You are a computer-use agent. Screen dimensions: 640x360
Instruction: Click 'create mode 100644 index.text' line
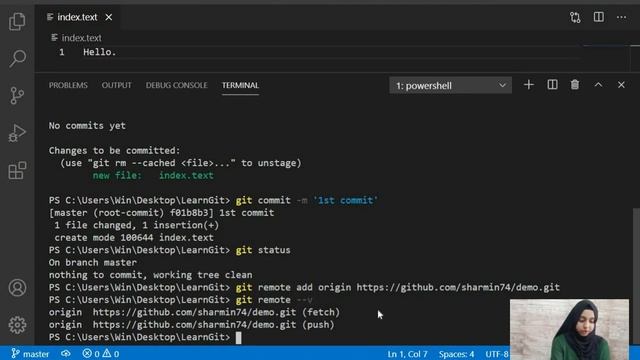click(134, 238)
